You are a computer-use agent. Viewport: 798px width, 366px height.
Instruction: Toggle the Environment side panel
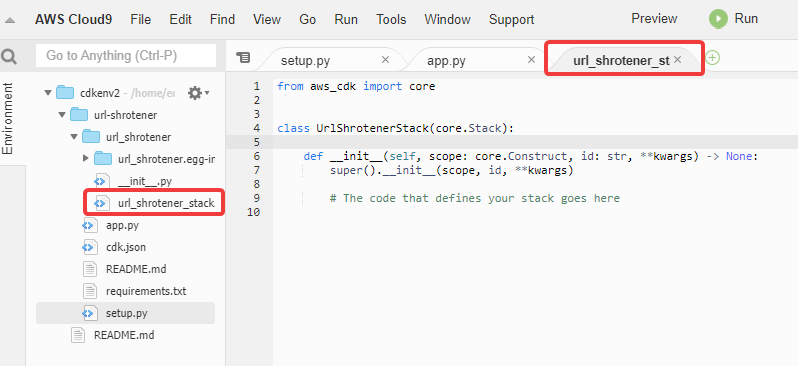[8, 119]
